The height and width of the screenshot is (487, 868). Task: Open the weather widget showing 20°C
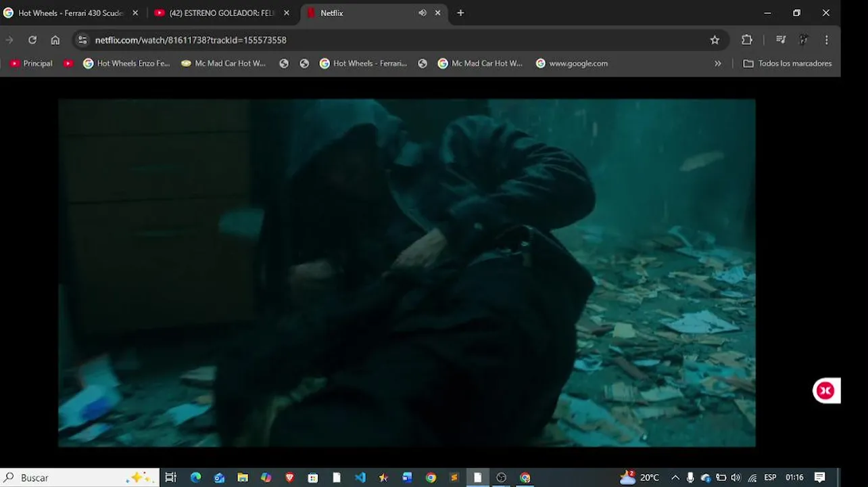pyautogui.click(x=640, y=478)
